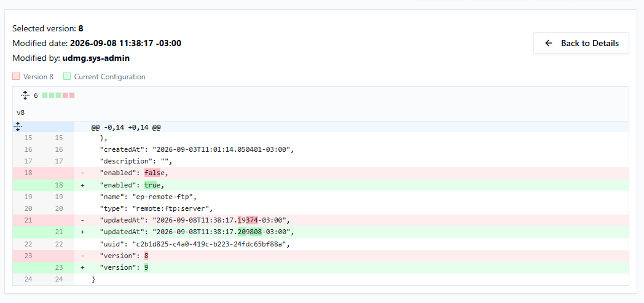Click the Modified date value 2026-09-08 11:38:17
This screenshot has width=644, height=303.
click(x=126, y=43)
